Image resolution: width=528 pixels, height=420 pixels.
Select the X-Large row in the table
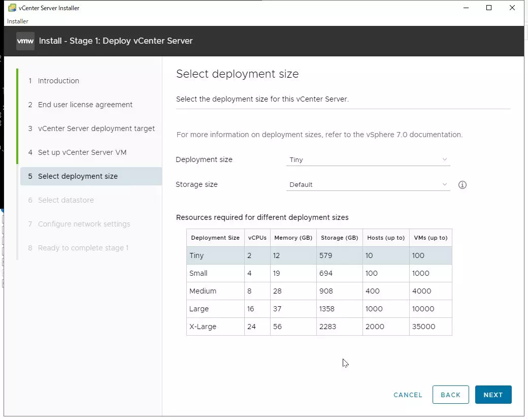tap(319, 327)
